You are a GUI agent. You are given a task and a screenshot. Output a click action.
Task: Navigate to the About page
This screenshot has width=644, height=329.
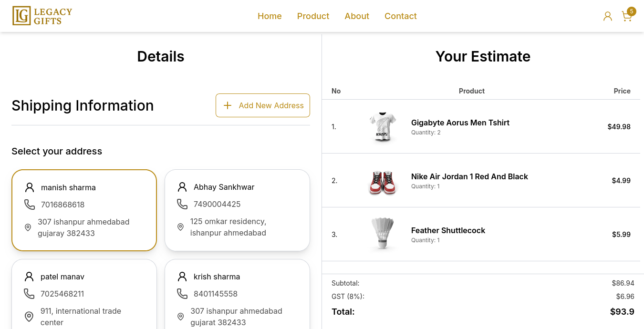pos(357,16)
